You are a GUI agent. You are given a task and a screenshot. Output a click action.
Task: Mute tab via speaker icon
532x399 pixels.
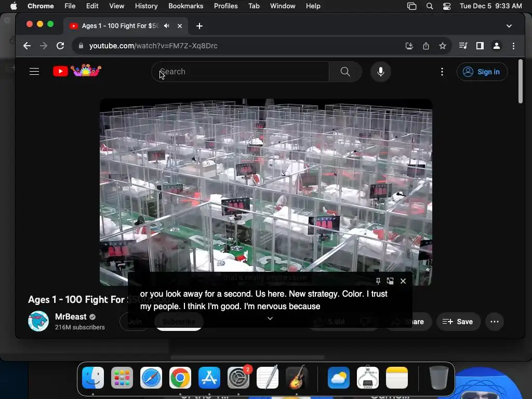click(167, 26)
